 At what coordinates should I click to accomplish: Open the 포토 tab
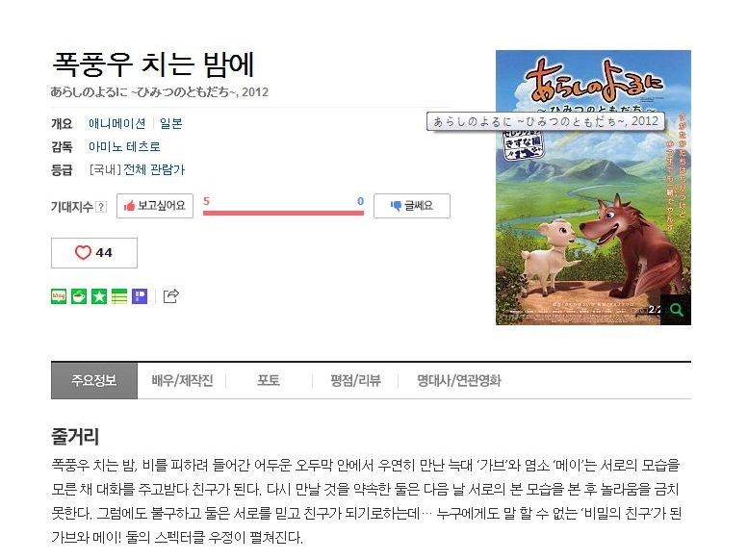pyautogui.click(x=269, y=381)
